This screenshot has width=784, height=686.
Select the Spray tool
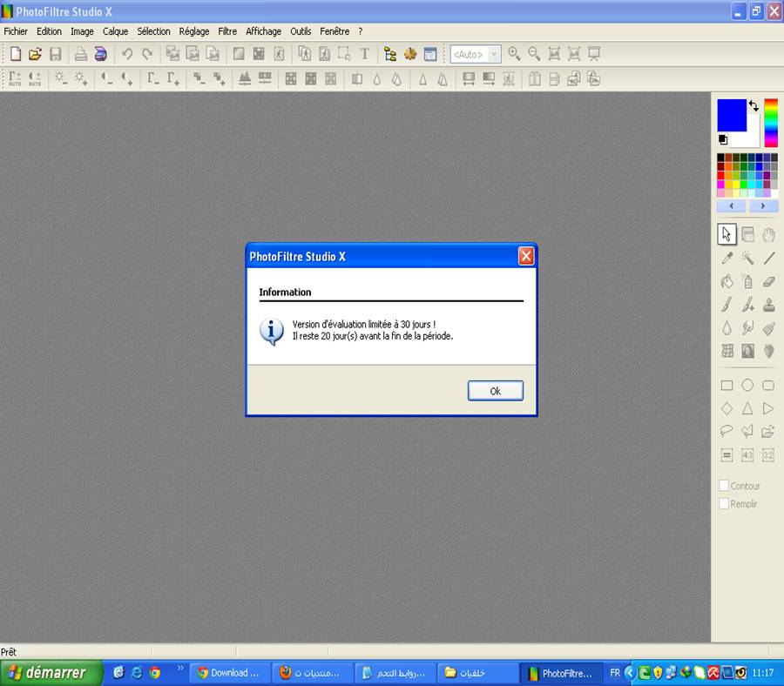tap(747, 281)
